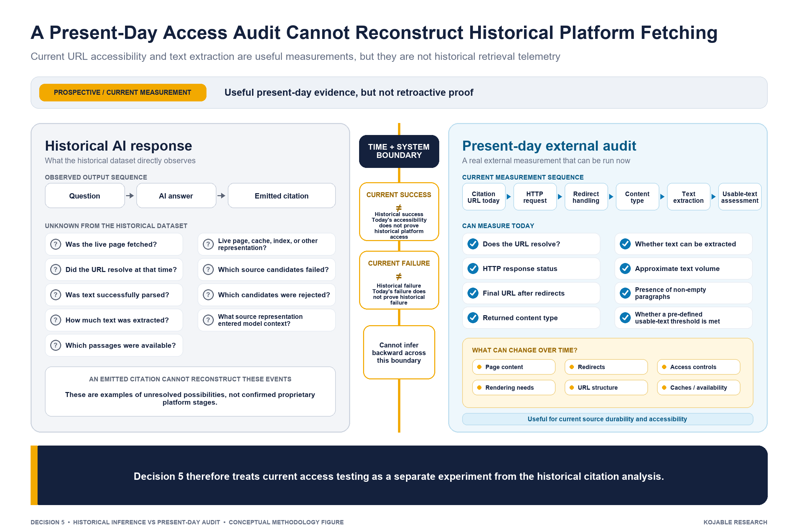Select the 'AI answer' sequence box
The width and height of the screenshot is (798, 532).
[x=176, y=196]
